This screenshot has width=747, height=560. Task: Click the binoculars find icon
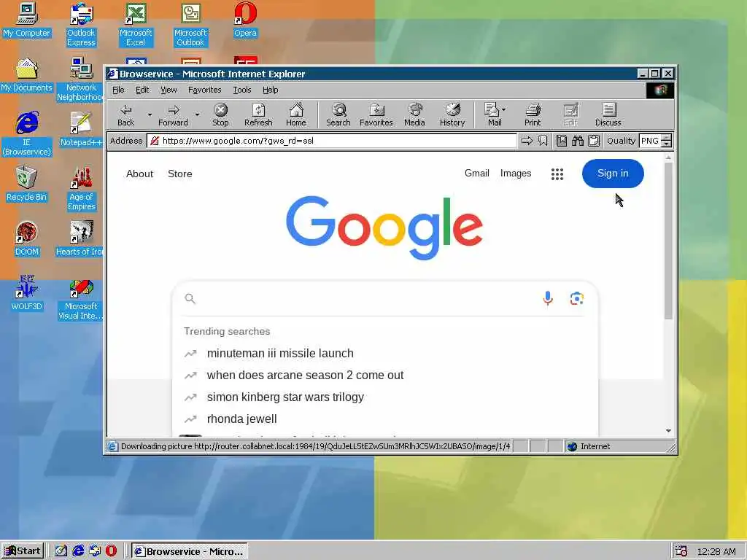[x=578, y=141]
